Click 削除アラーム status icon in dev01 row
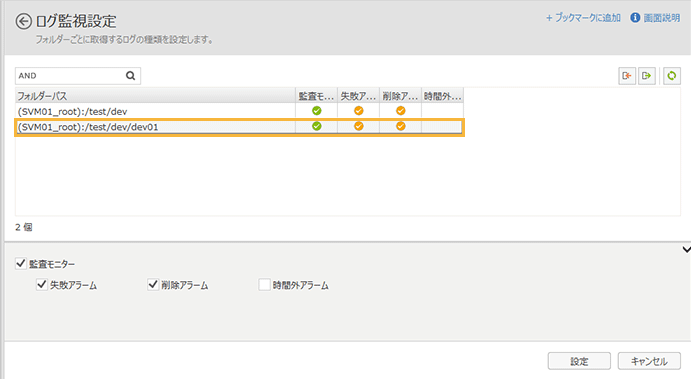 tap(401, 126)
